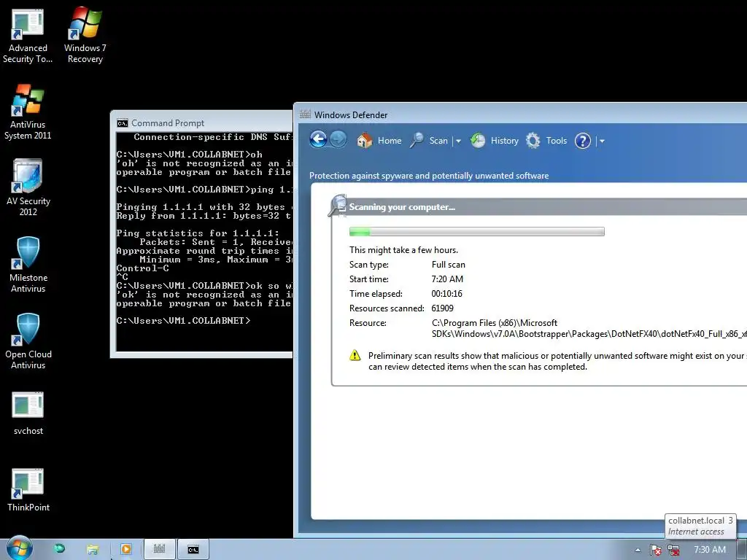
Task: Click the Protection against spyware subtitle
Action: pos(429,176)
